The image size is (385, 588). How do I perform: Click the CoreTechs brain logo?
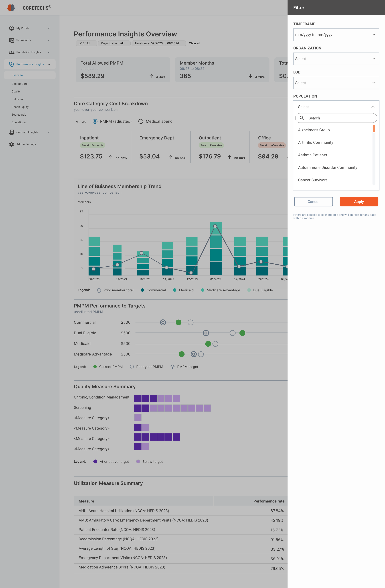pyautogui.click(x=11, y=8)
